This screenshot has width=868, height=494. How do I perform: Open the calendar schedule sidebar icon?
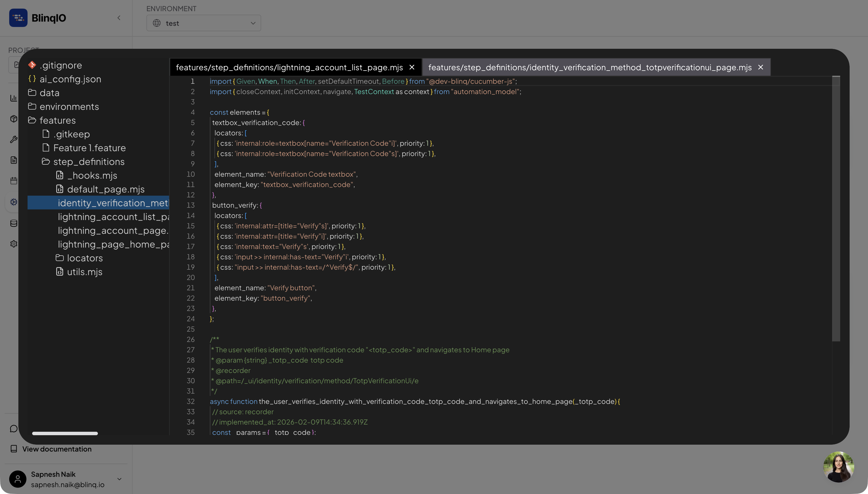(x=13, y=181)
